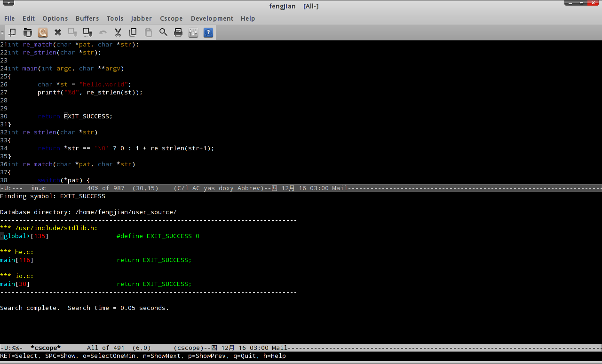Image resolution: width=602 pixels, height=364 pixels.
Task: Click '#define EXIT_SUCCESS 0' result text
Action: pyautogui.click(x=158, y=236)
